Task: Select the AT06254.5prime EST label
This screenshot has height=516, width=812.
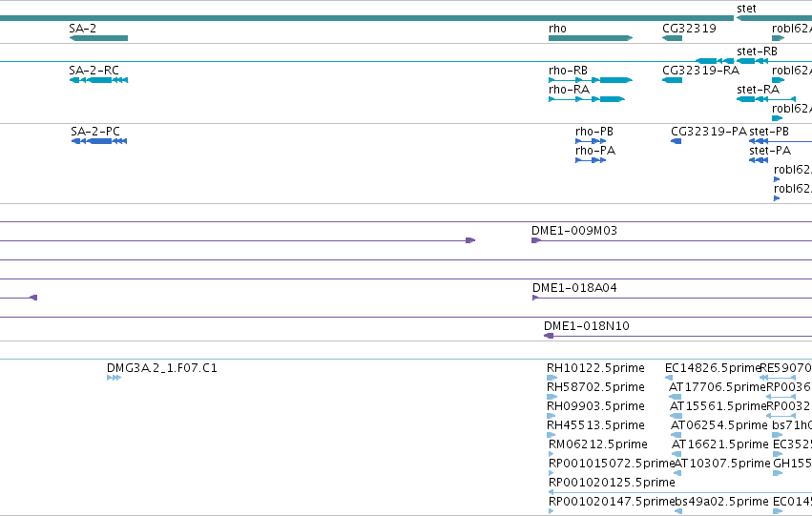Action: (x=719, y=425)
